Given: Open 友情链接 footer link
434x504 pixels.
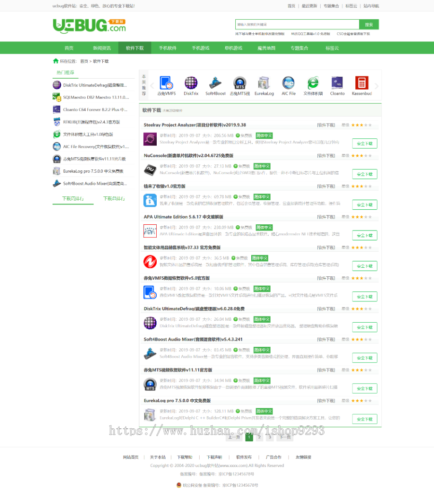Looking at the screenshot, I should tap(303, 457).
